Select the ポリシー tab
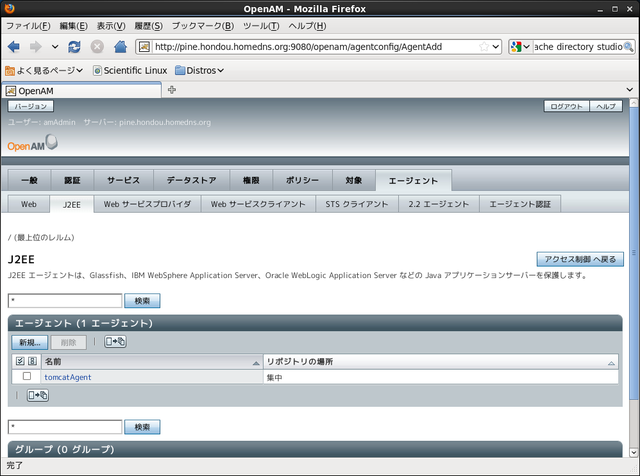The image size is (640, 476). tap(302, 180)
